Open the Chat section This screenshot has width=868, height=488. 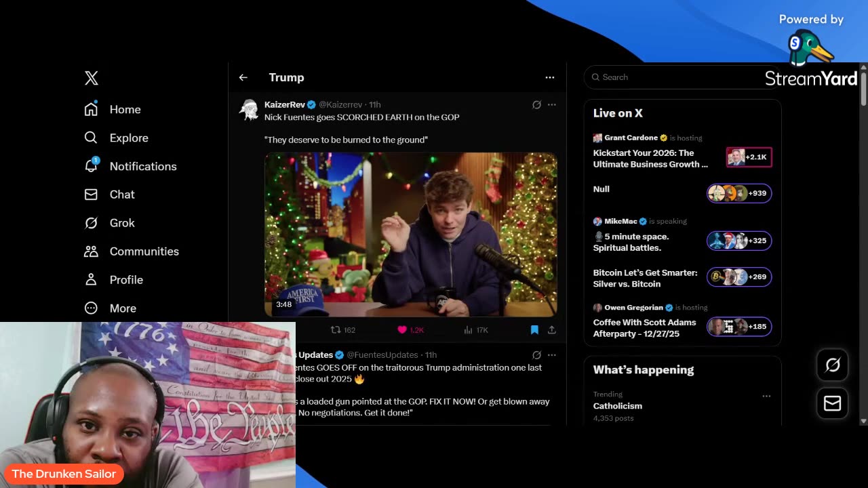(109, 195)
